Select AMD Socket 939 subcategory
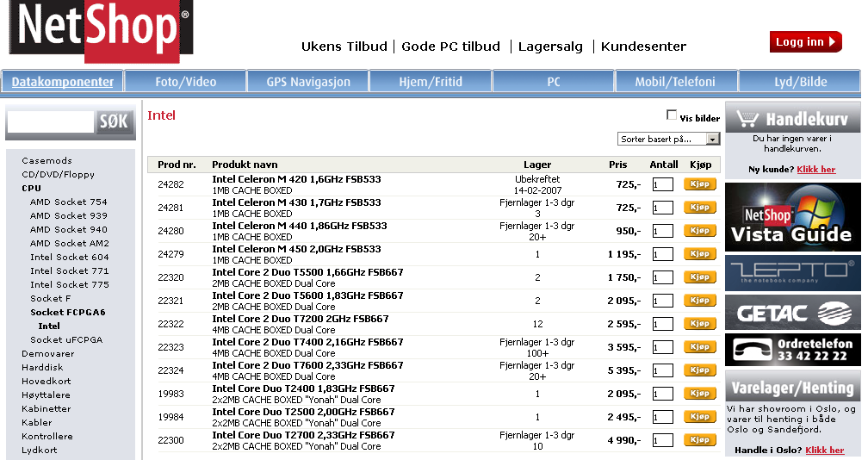The height and width of the screenshot is (460, 868). pyautogui.click(x=69, y=216)
